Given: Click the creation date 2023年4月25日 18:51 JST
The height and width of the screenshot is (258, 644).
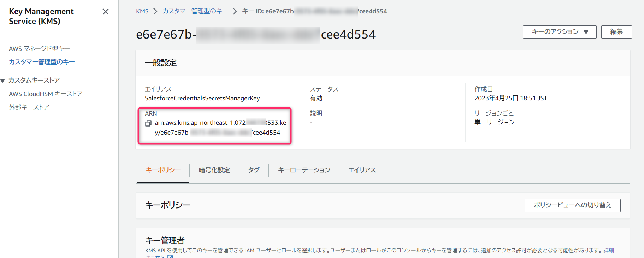Looking at the screenshot, I should coord(511,98).
